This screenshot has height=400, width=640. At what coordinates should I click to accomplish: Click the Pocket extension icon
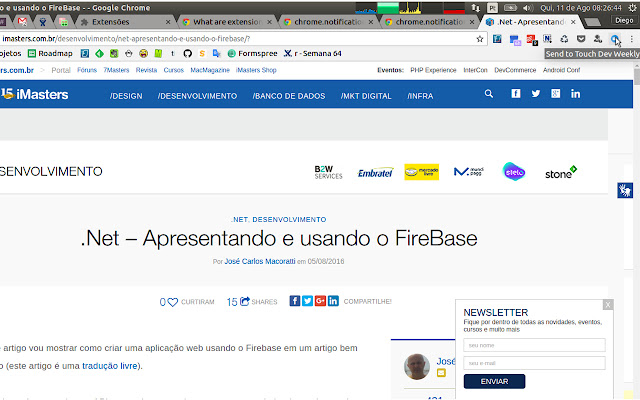[x=581, y=39]
